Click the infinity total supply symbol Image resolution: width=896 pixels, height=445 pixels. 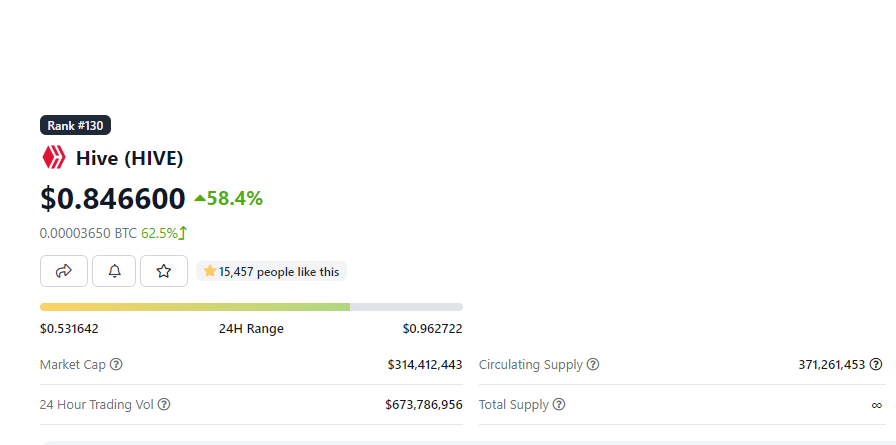(877, 405)
